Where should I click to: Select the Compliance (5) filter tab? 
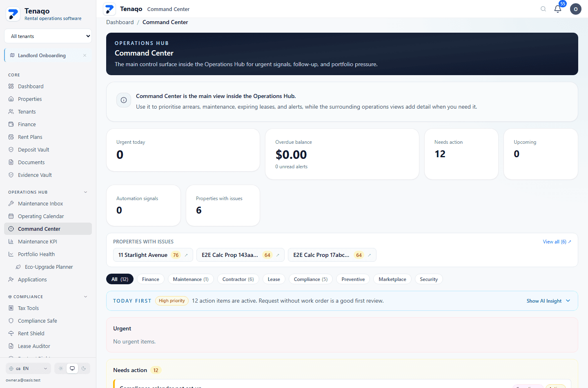pos(311,279)
